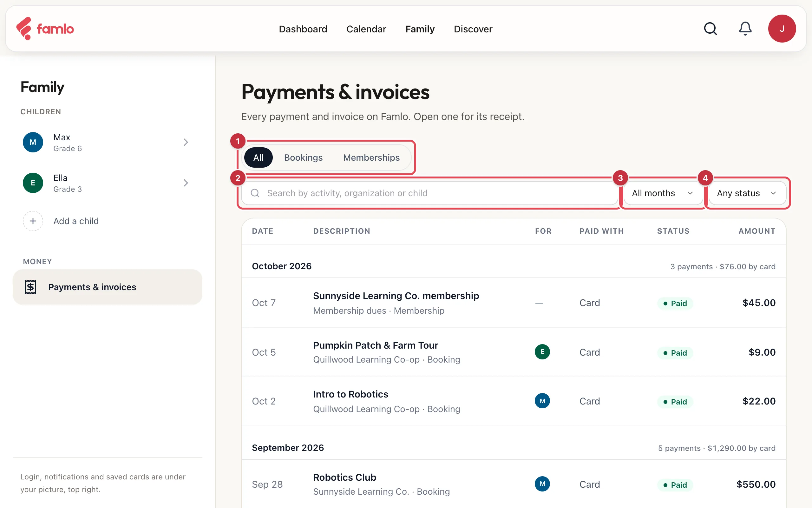Open the Robotics Club payment

point(514,484)
